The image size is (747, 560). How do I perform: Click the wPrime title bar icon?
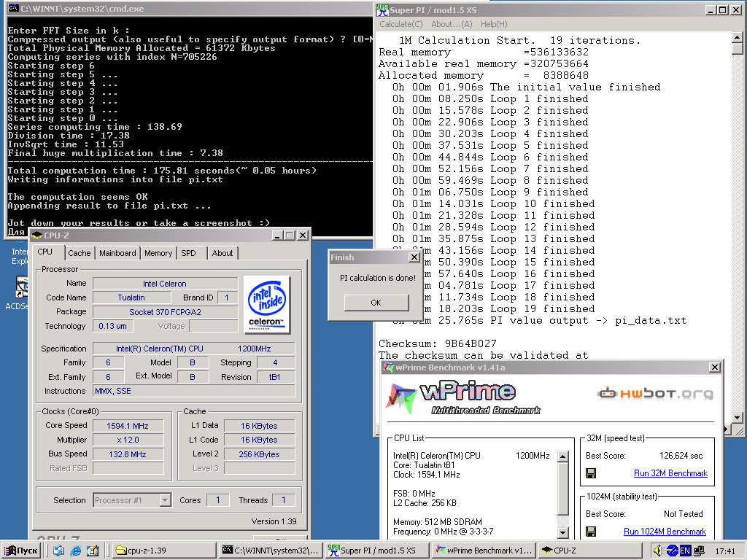tap(389, 367)
